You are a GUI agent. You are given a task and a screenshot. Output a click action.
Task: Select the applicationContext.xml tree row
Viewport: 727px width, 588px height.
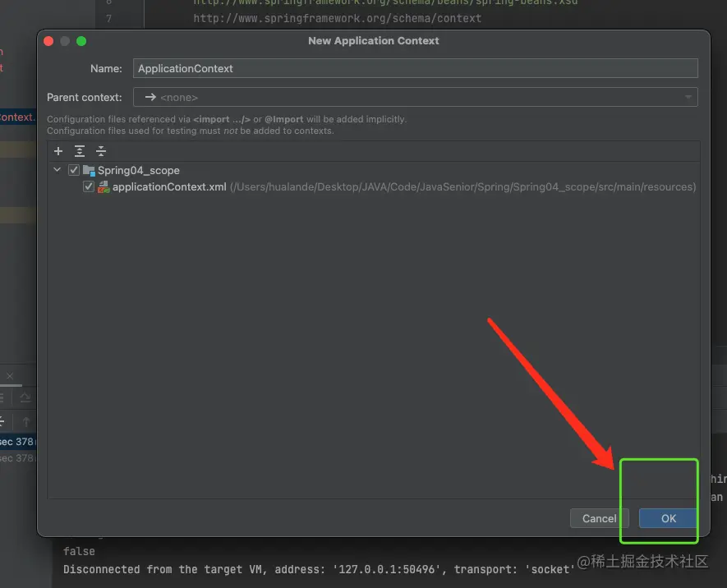tap(374, 186)
